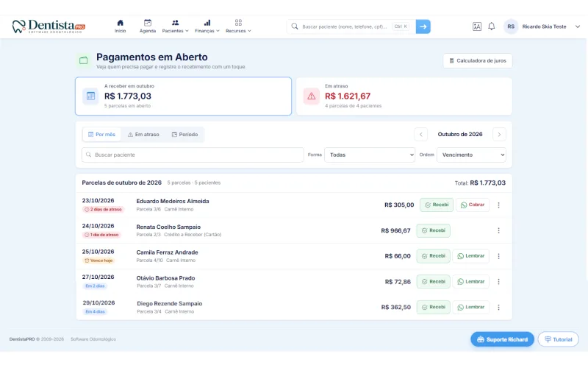This screenshot has height=368, width=588.
Task: Go to previous month arrow
Action: coord(420,135)
